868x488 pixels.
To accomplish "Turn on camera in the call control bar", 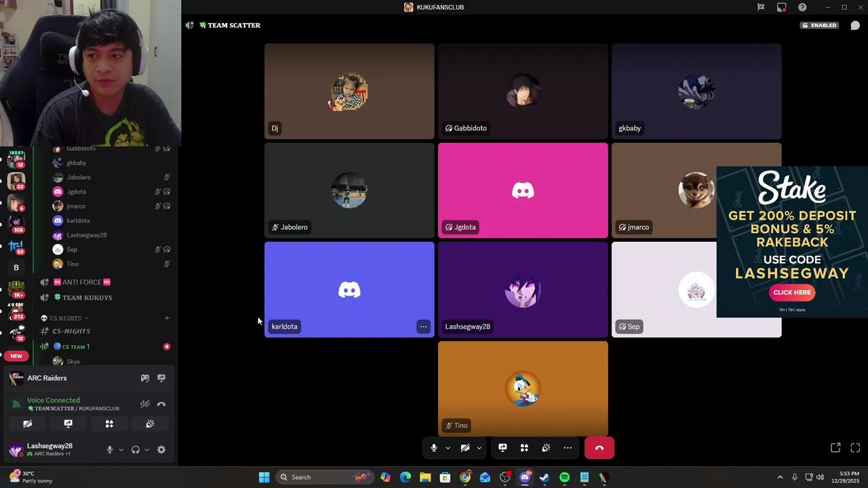I will (465, 448).
